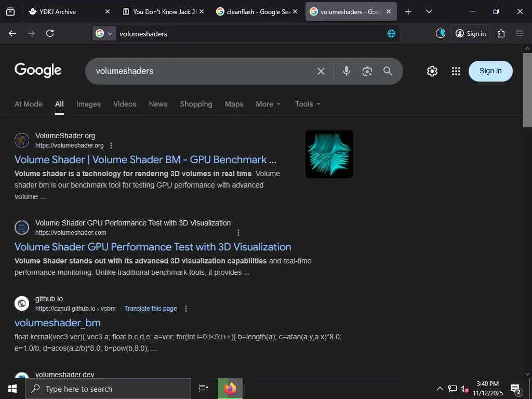Open the half-moon extension icon in the toolbar
This screenshot has width=532, height=399.
coord(441,33)
